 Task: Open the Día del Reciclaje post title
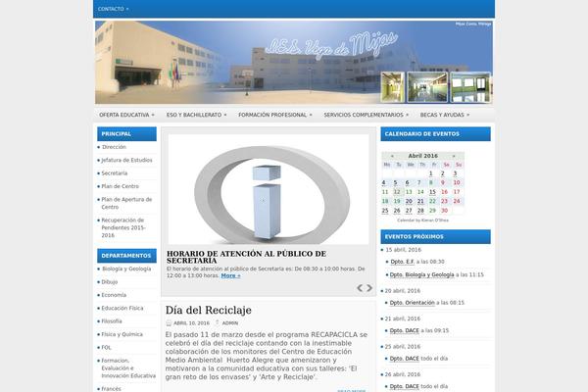pos(209,311)
